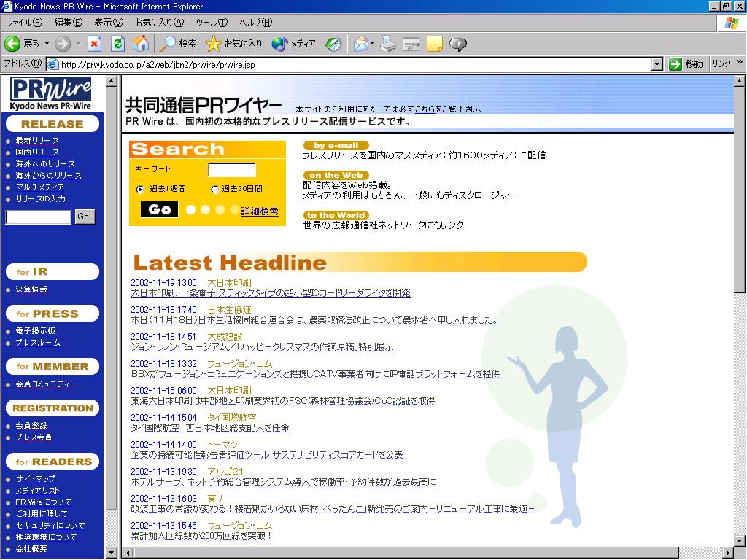Open the ファイル(F) menu
This screenshot has width=747, height=560.
tap(24, 23)
